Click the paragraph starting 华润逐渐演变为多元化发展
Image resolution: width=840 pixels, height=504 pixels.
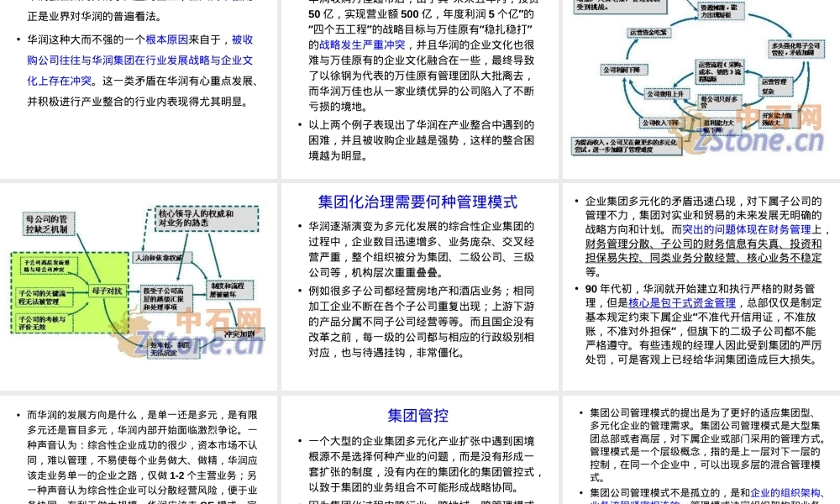421,249
